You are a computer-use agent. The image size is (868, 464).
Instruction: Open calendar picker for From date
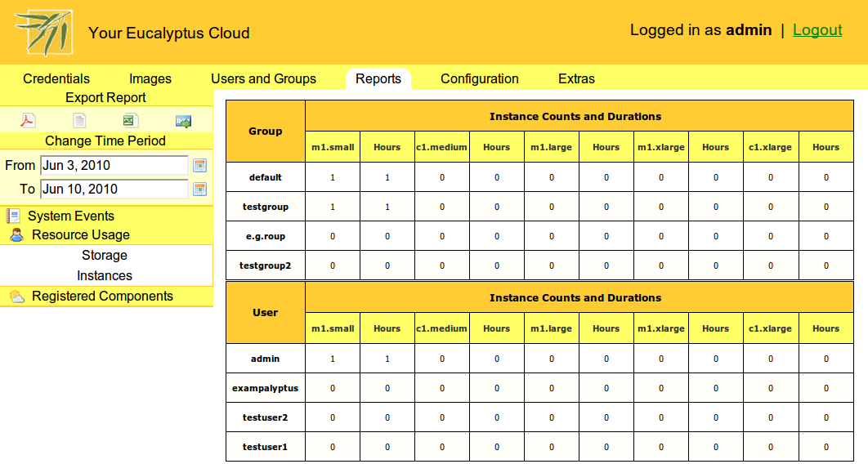[200, 165]
